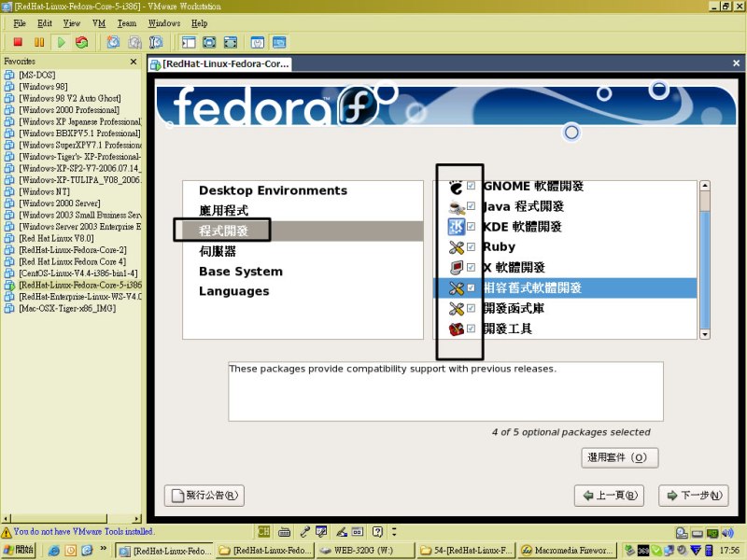Open the Windows menu

164,23
